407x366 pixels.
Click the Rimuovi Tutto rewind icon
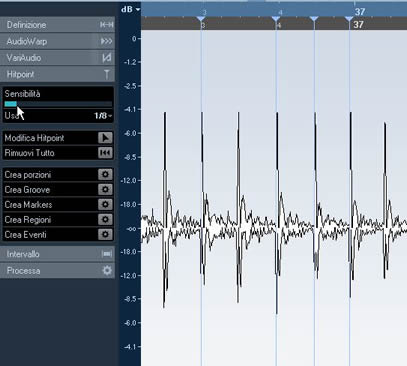coord(105,153)
